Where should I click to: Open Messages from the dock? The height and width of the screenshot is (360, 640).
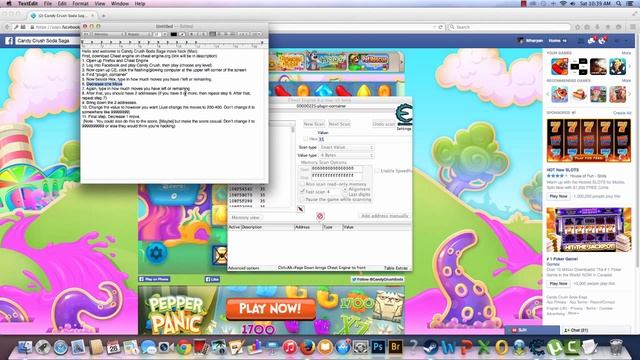pos(149,347)
